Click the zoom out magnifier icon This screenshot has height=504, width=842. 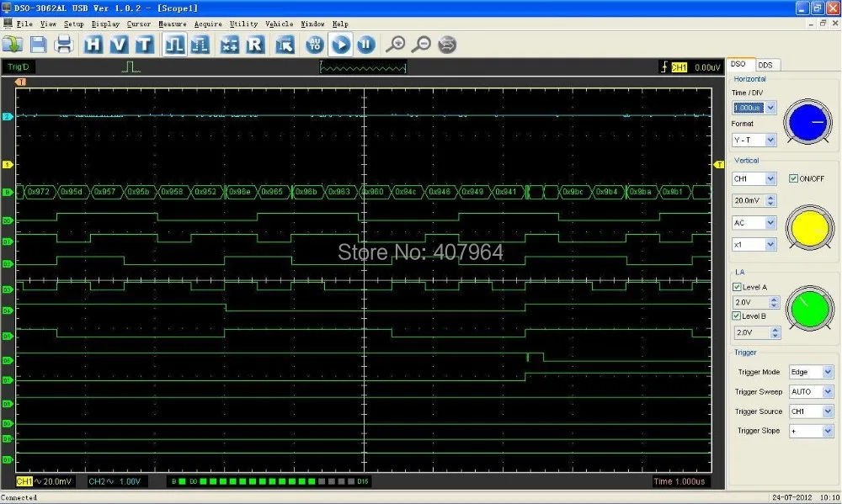422,45
